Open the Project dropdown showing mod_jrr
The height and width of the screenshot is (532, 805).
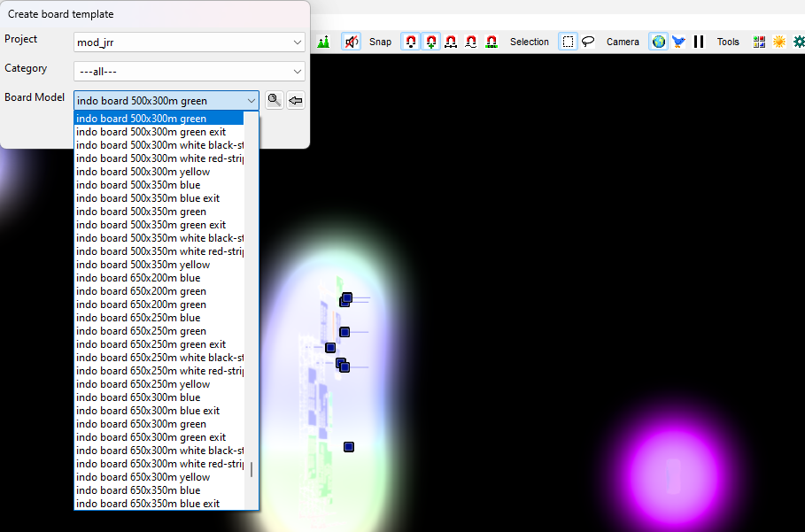click(190, 42)
